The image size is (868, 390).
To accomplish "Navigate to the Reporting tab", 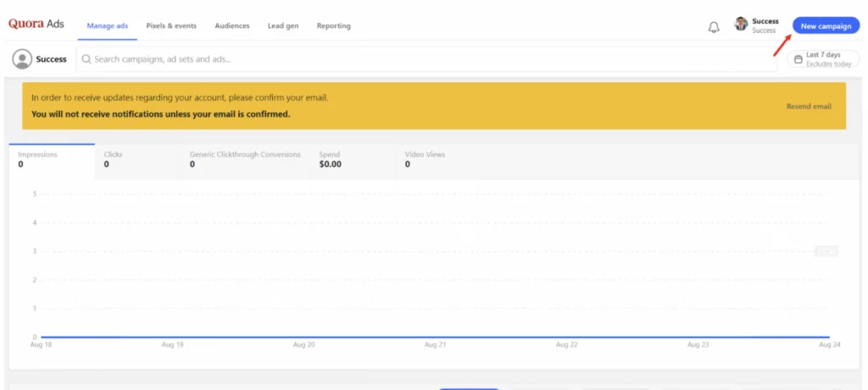I will tap(333, 26).
